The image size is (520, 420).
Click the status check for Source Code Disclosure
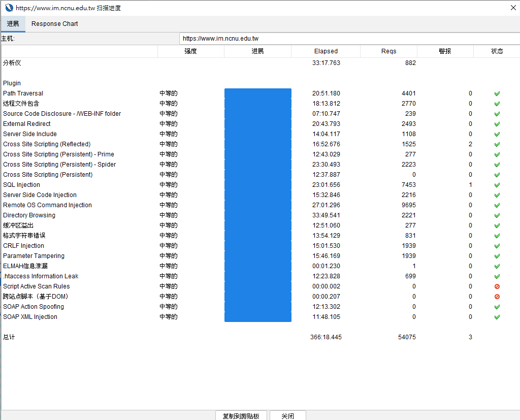point(497,114)
